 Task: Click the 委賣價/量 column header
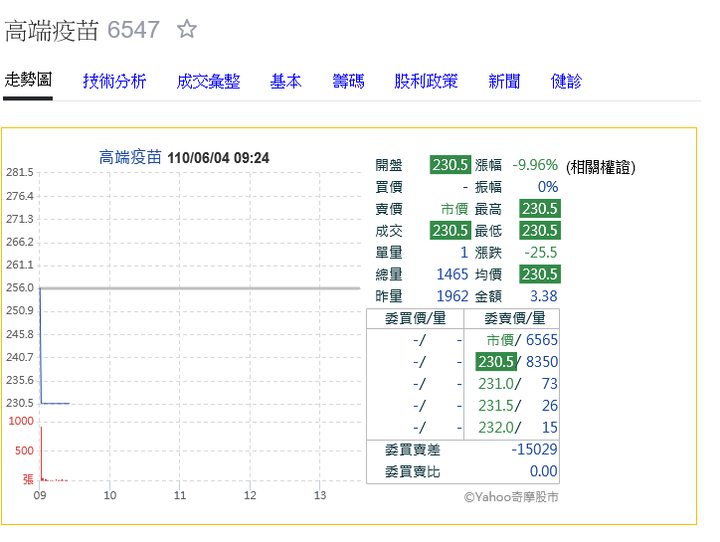click(515, 318)
